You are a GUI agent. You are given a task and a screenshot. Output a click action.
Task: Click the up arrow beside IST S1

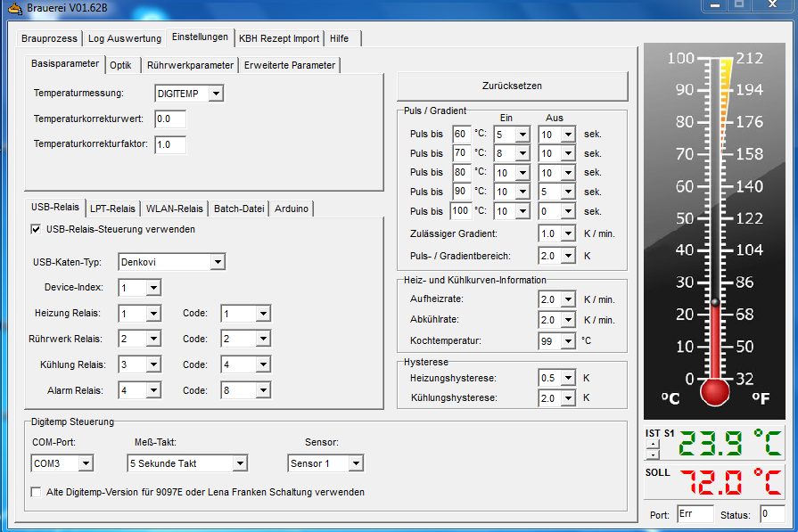[x=653, y=444]
